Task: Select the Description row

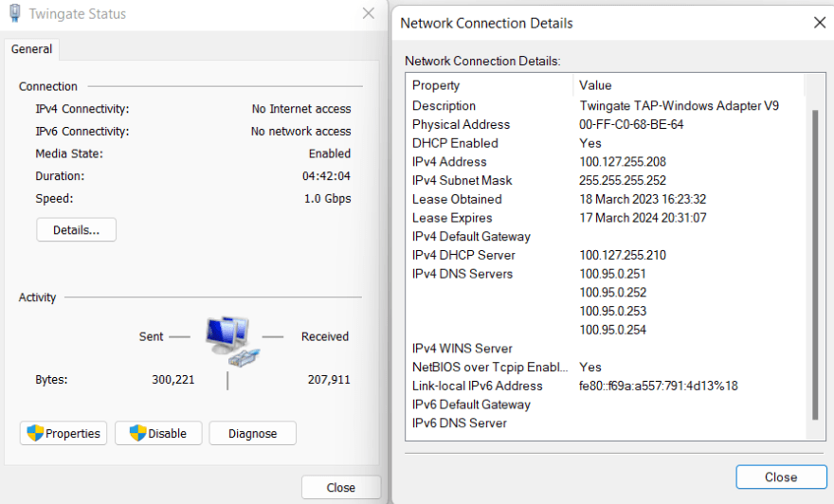Action: point(606,106)
